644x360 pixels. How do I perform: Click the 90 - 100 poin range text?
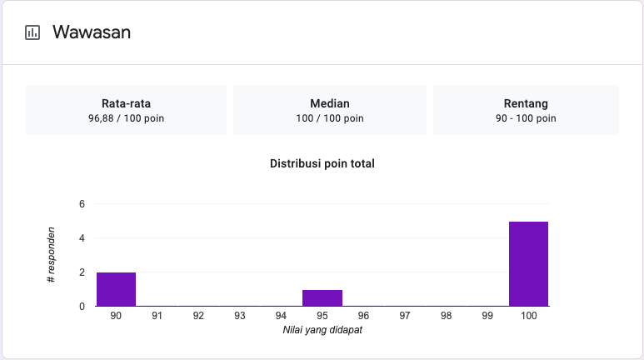pos(526,118)
